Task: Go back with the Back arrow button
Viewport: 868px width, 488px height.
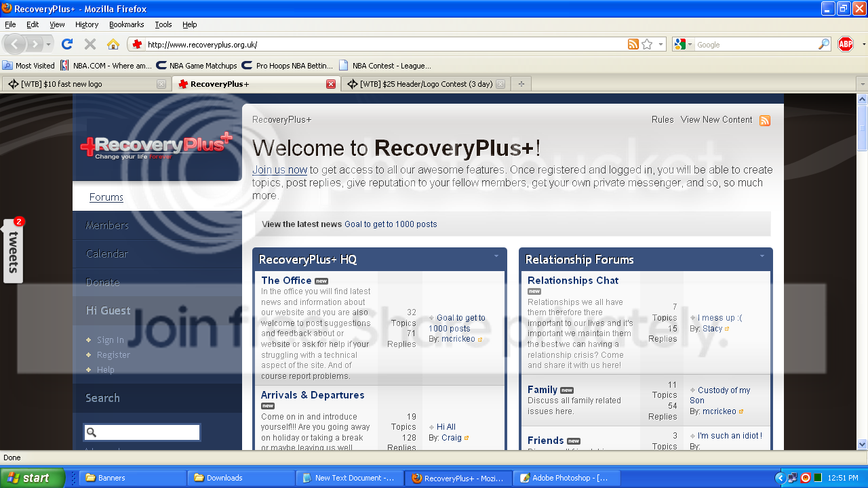Action: [x=15, y=44]
